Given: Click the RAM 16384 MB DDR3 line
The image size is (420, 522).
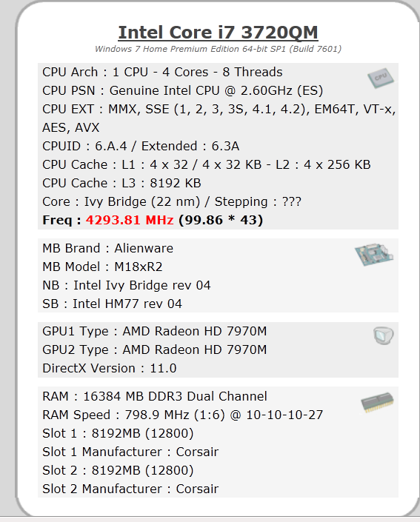Looking at the screenshot, I should (x=155, y=396).
